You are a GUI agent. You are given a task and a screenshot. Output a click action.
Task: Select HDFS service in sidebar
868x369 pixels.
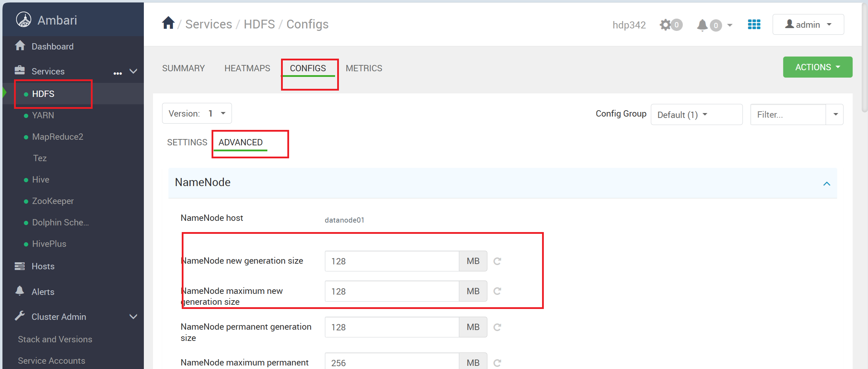pyautogui.click(x=43, y=94)
